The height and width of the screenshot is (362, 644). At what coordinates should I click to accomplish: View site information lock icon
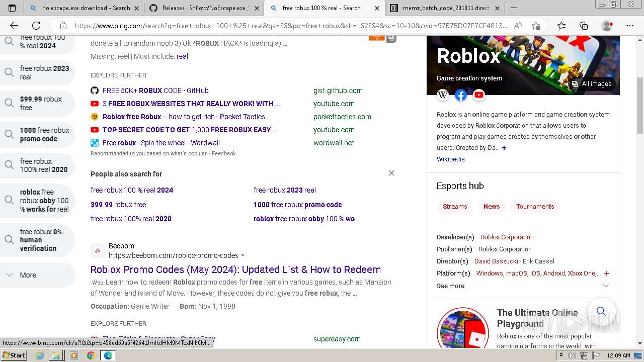pos(63,26)
